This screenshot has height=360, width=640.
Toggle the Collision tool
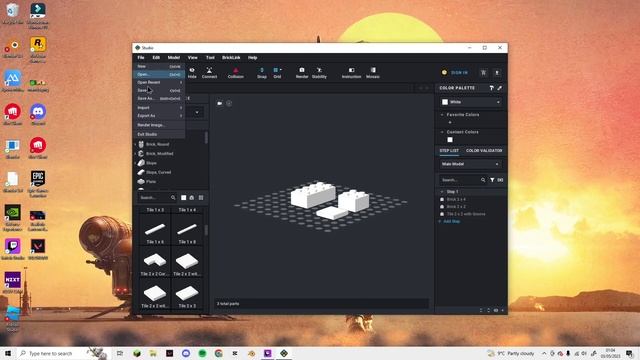pyautogui.click(x=236, y=73)
